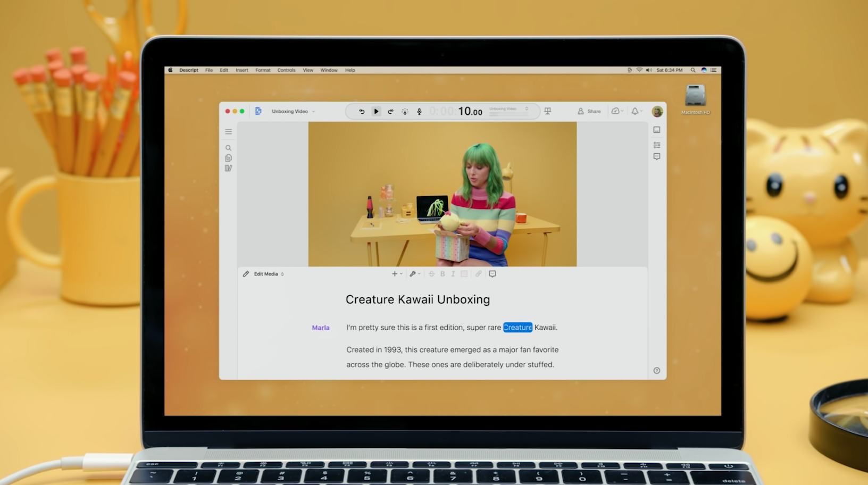The width and height of the screenshot is (868, 485).
Task: Open the Edit menu
Action: click(224, 70)
